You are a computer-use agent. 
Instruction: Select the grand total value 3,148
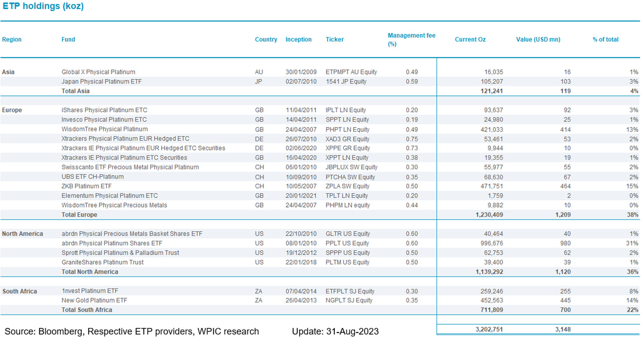click(563, 329)
